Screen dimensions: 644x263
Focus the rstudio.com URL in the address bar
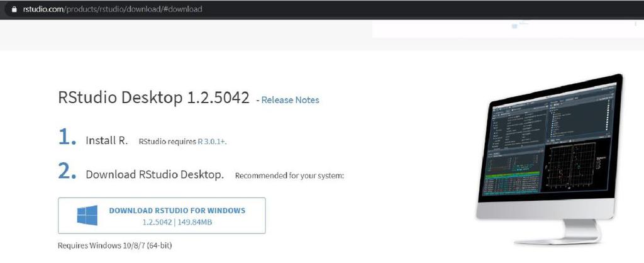[x=113, y=9]
